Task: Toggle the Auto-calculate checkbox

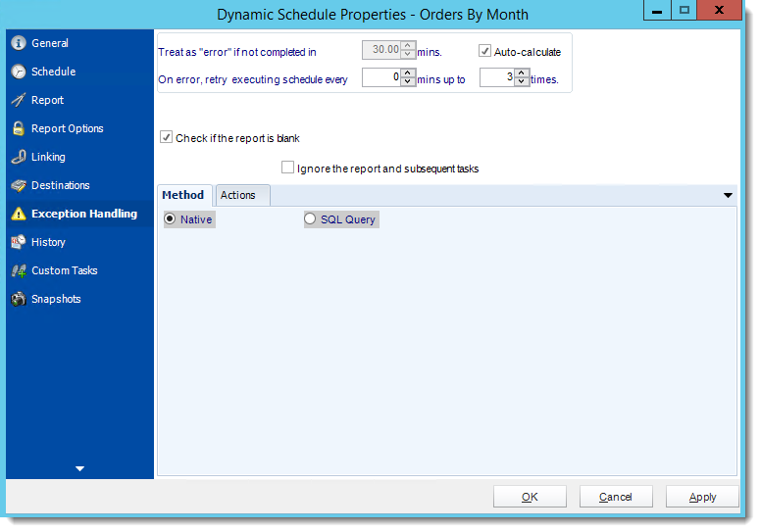Action: 484,51
